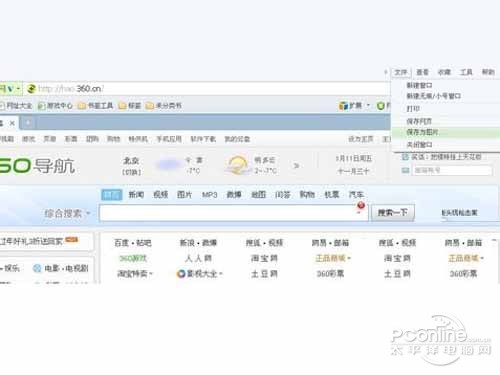
Task: Open the 标签 bookmark folder
Action: coord(130,106)
